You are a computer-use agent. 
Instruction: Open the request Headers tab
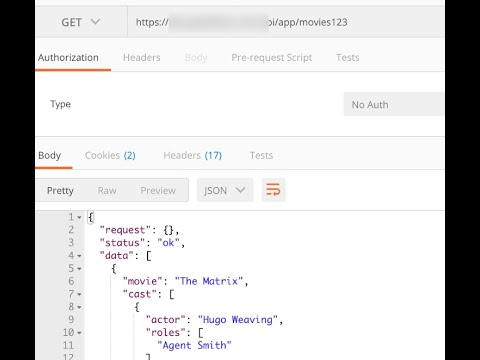pos(142,58)
